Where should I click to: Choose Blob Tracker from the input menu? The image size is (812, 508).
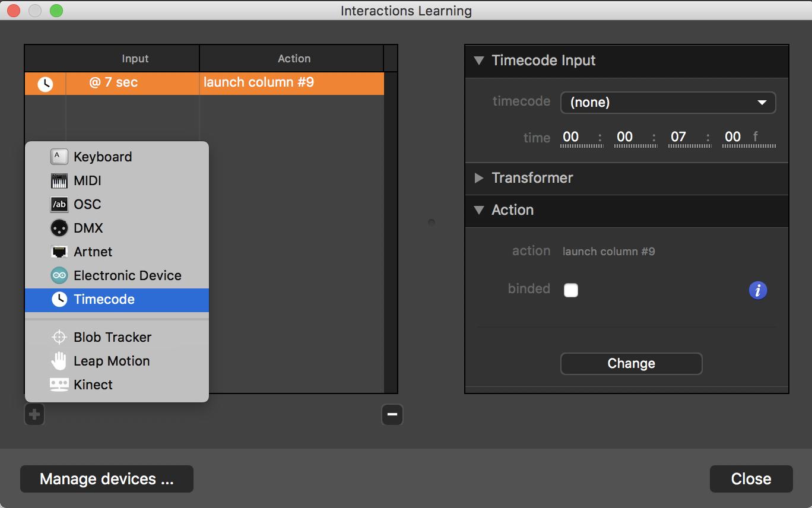(x=112, y=337)
